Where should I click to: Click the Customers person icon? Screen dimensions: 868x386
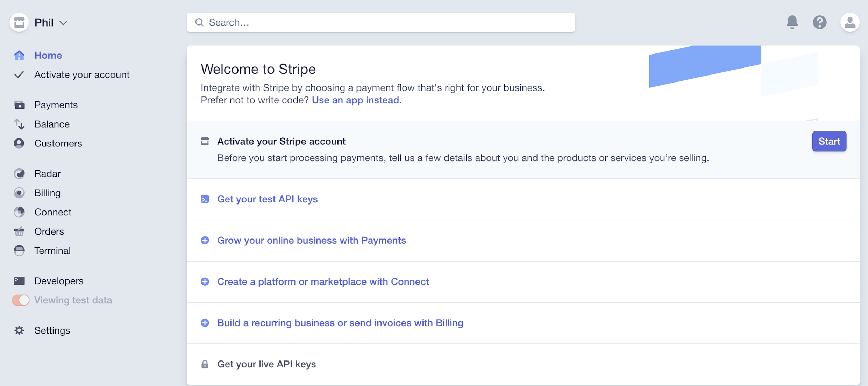point(19,143)
